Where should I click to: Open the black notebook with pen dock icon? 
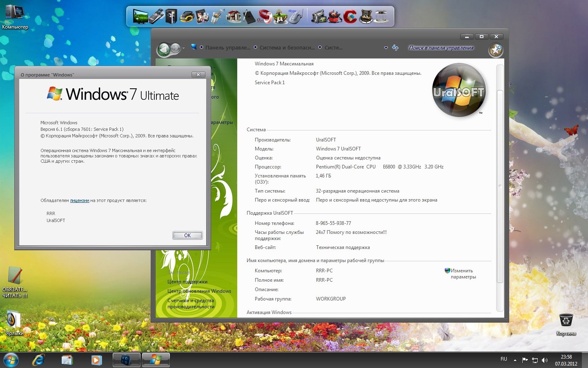249,17
